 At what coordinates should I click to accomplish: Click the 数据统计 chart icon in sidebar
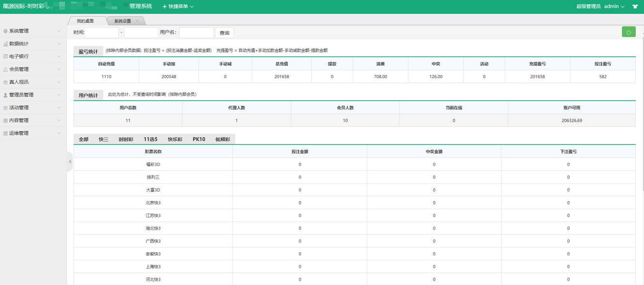click(x=5, y=44)
